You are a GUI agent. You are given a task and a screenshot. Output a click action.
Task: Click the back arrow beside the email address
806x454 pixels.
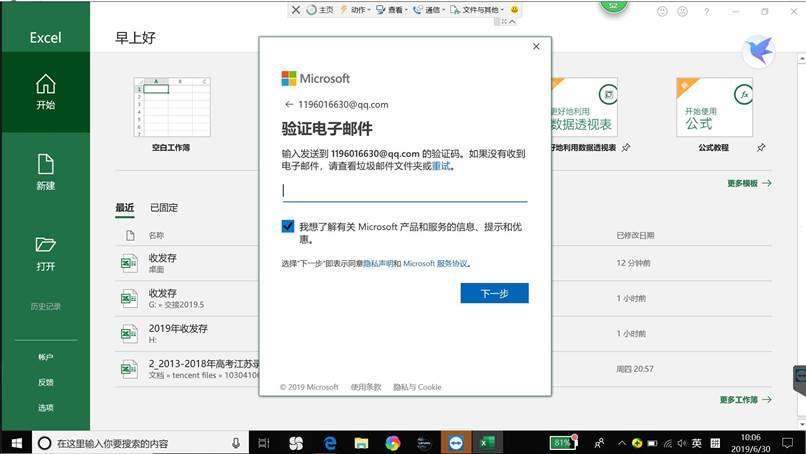[288, 104]
